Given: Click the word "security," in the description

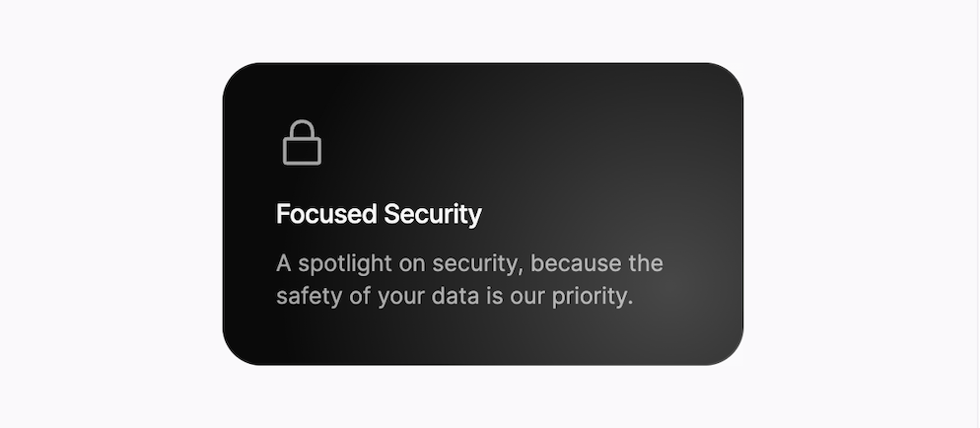Looking at the screenshot, I should pyautogui.click(x=478, y=264).
